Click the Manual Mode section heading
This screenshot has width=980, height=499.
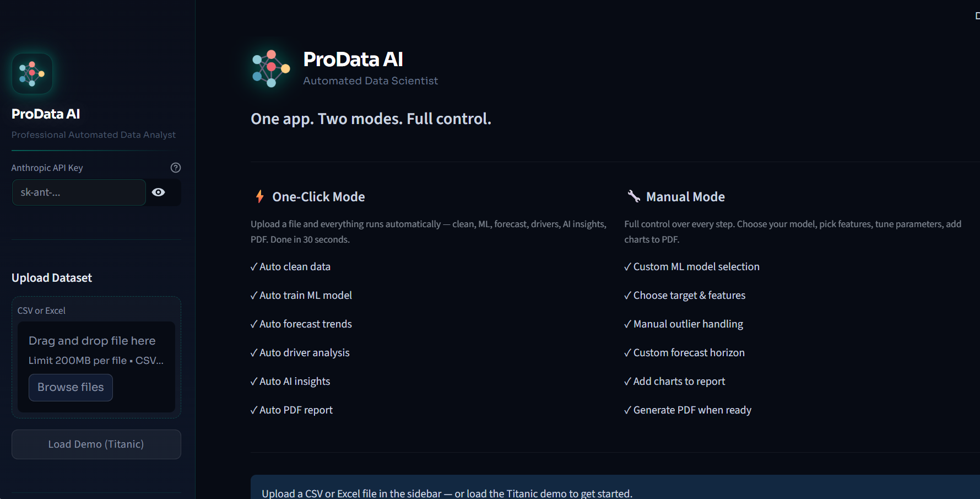(685, 196)
